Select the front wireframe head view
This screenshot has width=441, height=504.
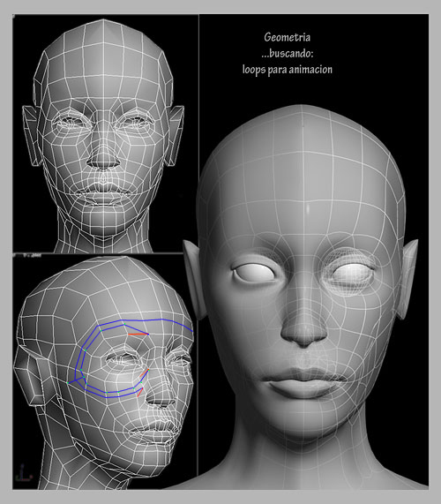coord(103,136)
